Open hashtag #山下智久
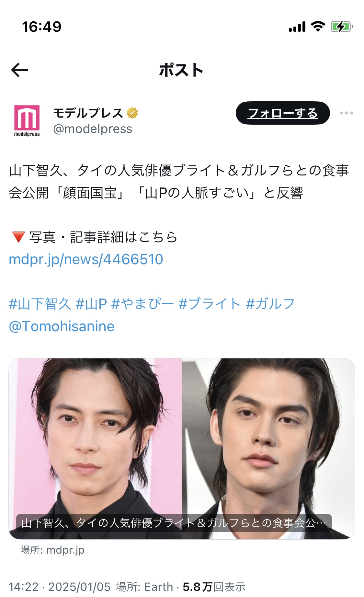The height and width of the screenshot is (597, 364). [40, 304]
